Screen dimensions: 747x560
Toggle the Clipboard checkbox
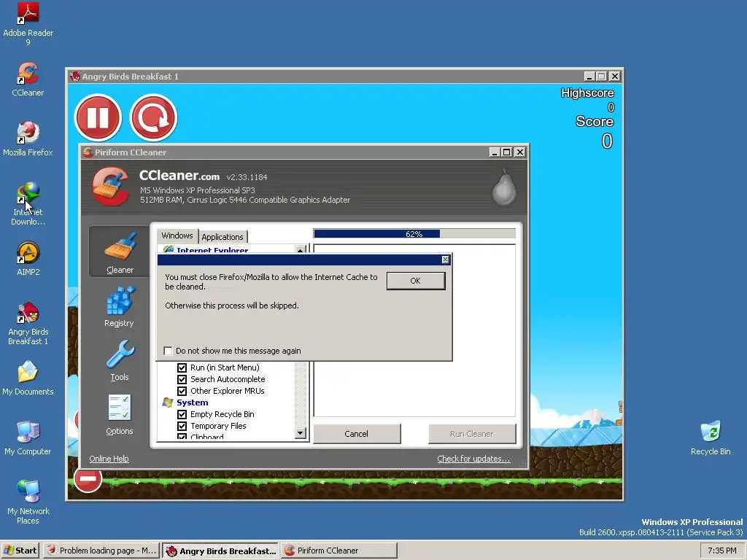tap(182, 436)
